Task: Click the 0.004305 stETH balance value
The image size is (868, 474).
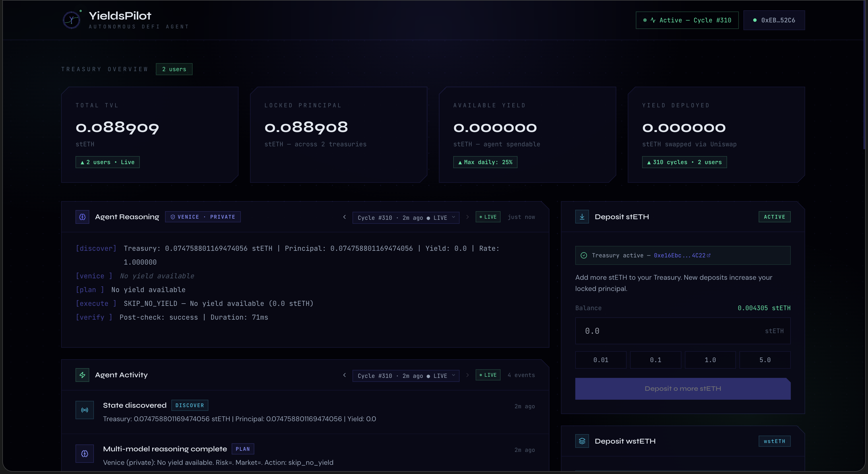Action: (x=764, y=308)
